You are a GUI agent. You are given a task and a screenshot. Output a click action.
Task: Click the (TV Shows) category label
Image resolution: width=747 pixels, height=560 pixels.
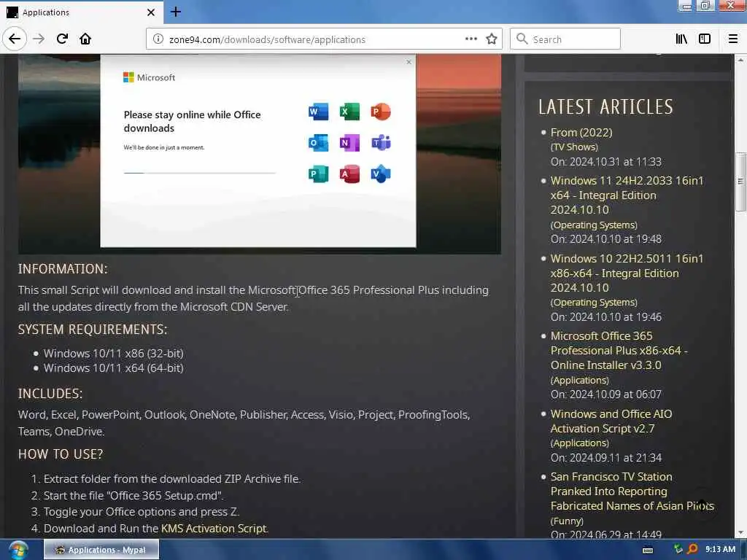pos(574,147)
